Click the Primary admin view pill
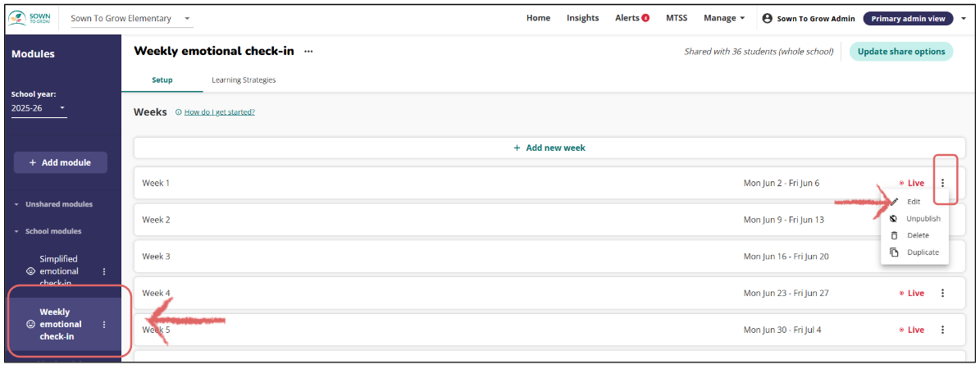The width and height of the screenshot is (980, 369). pos(908,19)
